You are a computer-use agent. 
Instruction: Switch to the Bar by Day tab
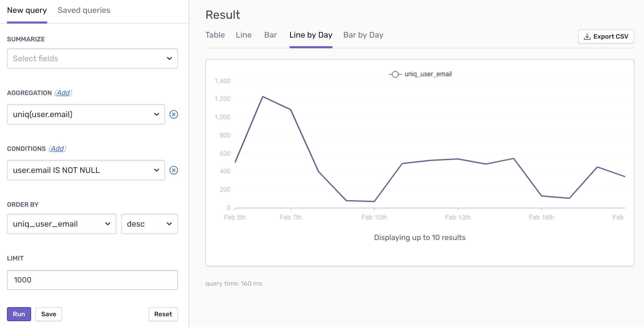pyautogui.click(x=363, y=35)
